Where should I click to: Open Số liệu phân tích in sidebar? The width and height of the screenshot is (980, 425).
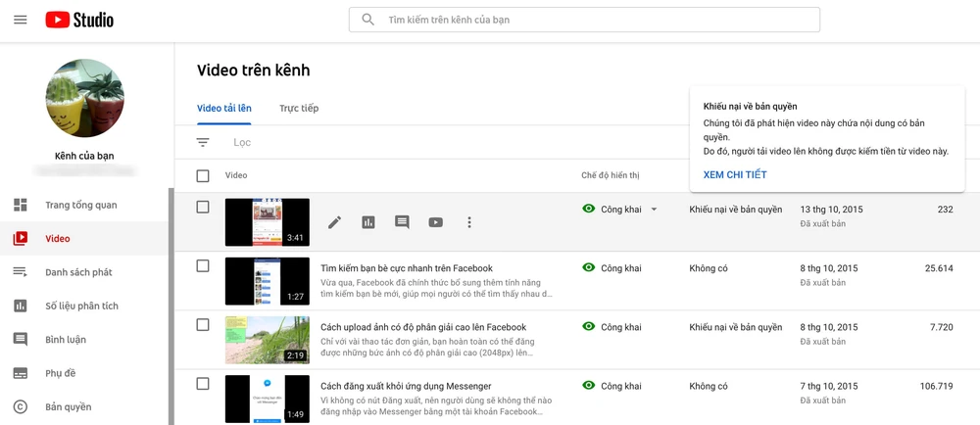click(x=81, y=306)
